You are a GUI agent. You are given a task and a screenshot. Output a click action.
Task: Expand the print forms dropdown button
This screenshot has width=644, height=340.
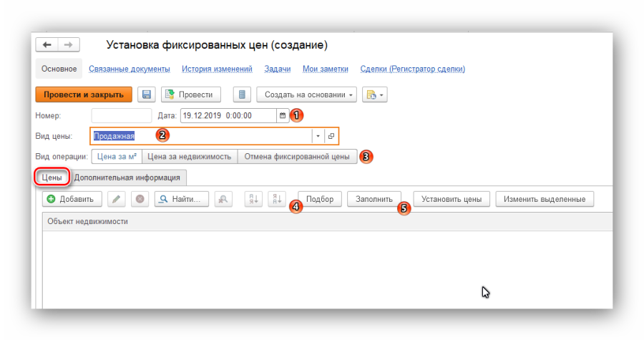pos(374,94)
